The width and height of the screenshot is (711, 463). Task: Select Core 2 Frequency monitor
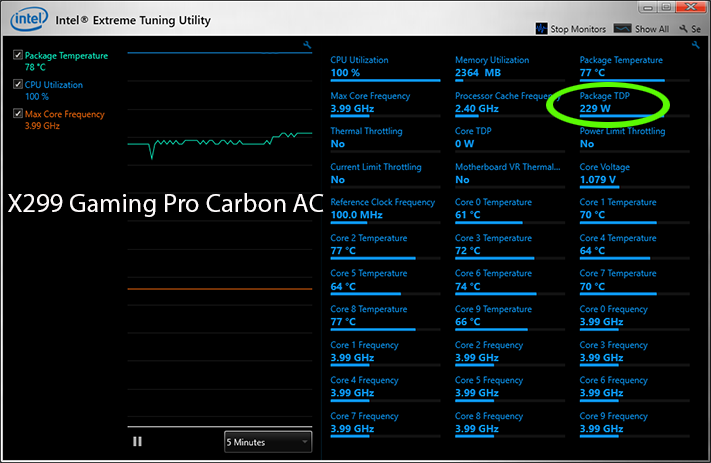[x=510, y=352]
